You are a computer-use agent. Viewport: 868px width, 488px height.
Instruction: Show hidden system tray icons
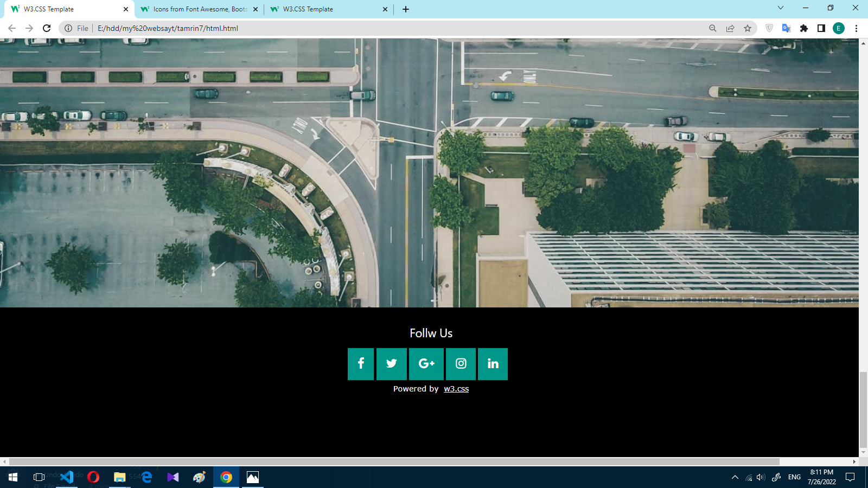point(735,477)
